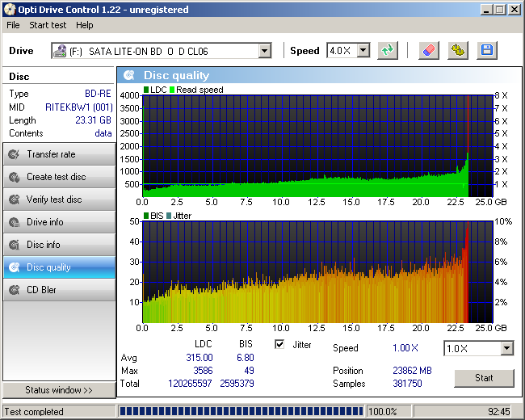Screen dimensions: 525x420
Task: Click the Read speed bright green legend swatch
Action: (172, 90)
